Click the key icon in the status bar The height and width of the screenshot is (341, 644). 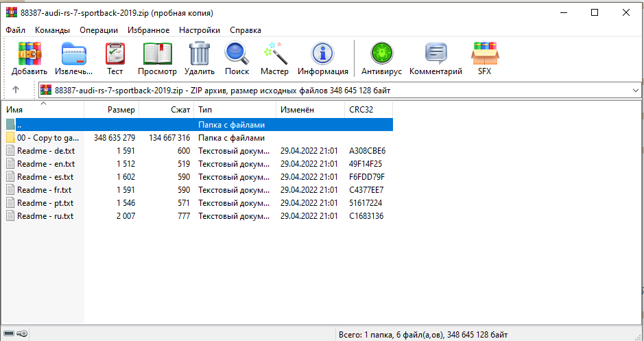pyautogui.click(x=23, y=333)
